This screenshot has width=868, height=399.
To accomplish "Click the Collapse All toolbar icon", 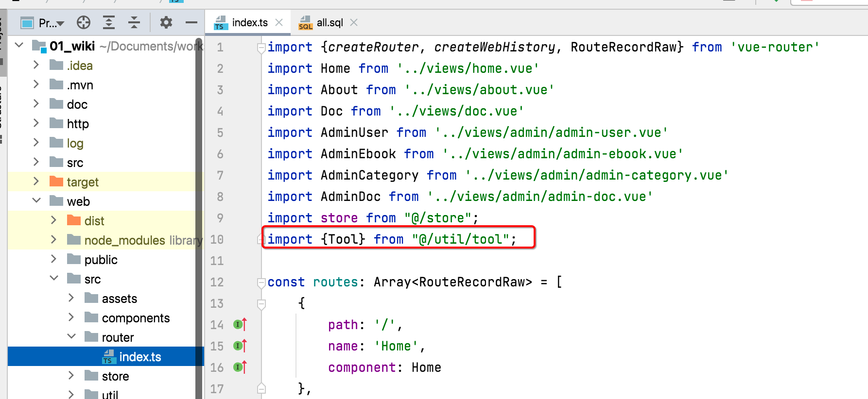I will (134, 22).
